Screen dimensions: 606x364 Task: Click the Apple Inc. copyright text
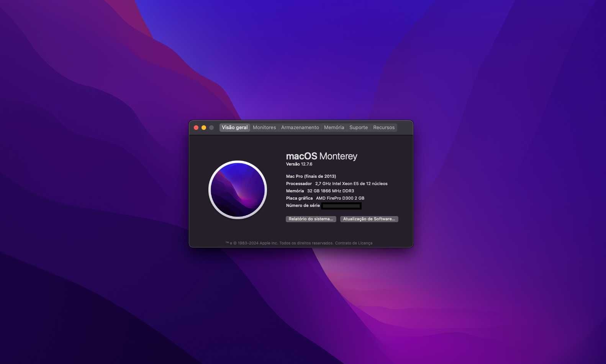[280, 243]
